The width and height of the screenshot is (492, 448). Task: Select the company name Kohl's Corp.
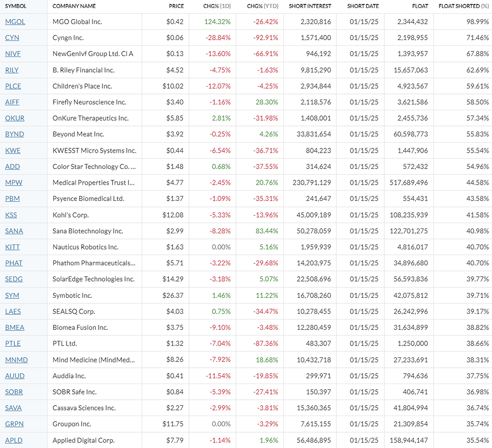(70, 215)
